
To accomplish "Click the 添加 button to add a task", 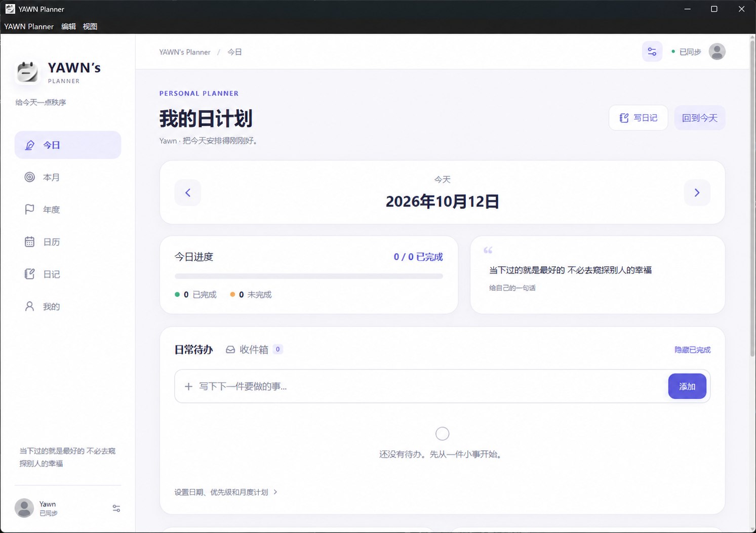I will point(687,386).
